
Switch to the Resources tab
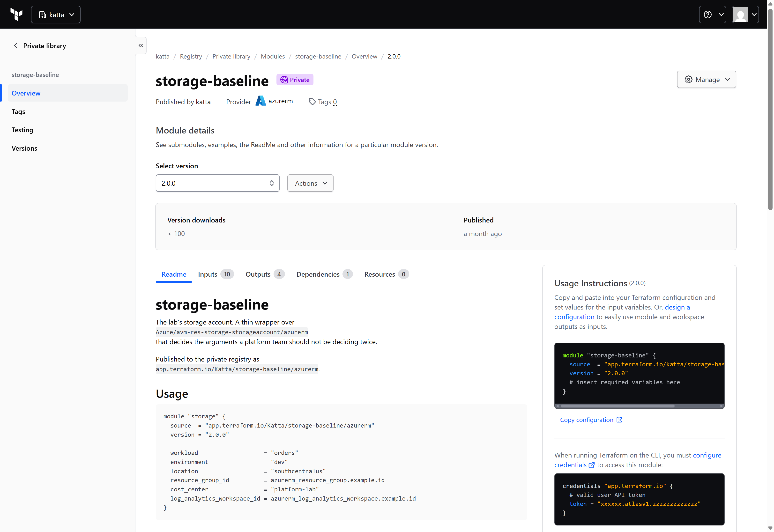click(386, 274)
